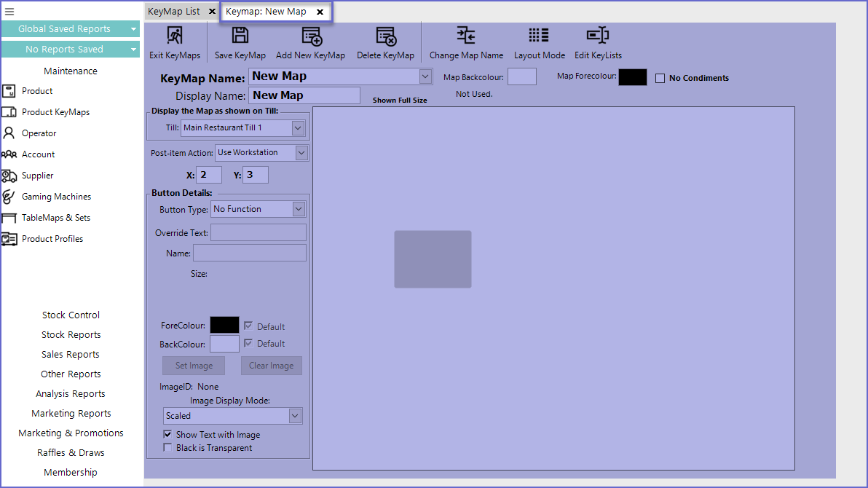
Task: Click the Add New KeyMap icon
Action: pos(311,36)
